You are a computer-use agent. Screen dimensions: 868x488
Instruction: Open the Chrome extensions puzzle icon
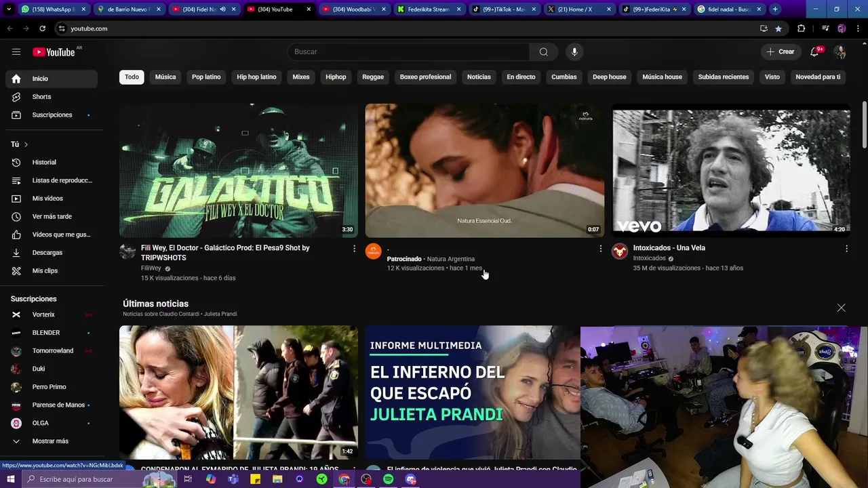pos(802,28)
